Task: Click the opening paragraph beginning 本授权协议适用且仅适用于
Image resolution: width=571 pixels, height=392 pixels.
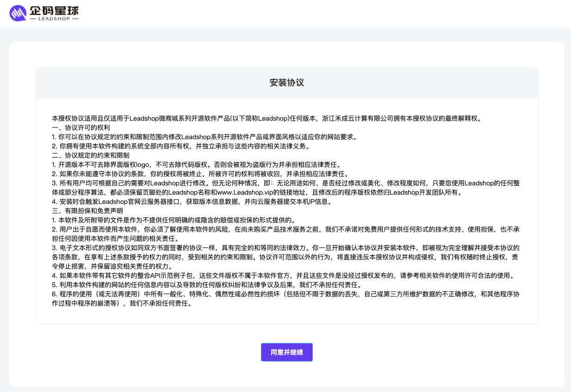Action: pos(267,118)
